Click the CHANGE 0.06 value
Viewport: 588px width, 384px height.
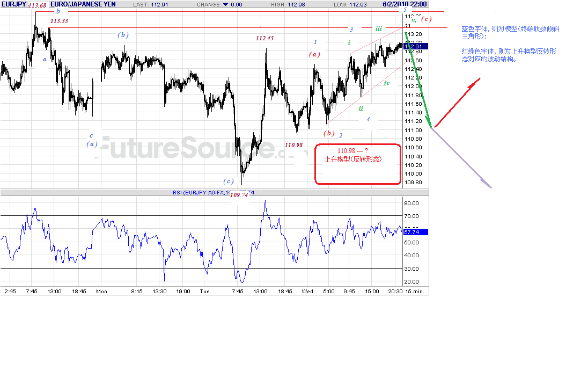coord(236,4)
